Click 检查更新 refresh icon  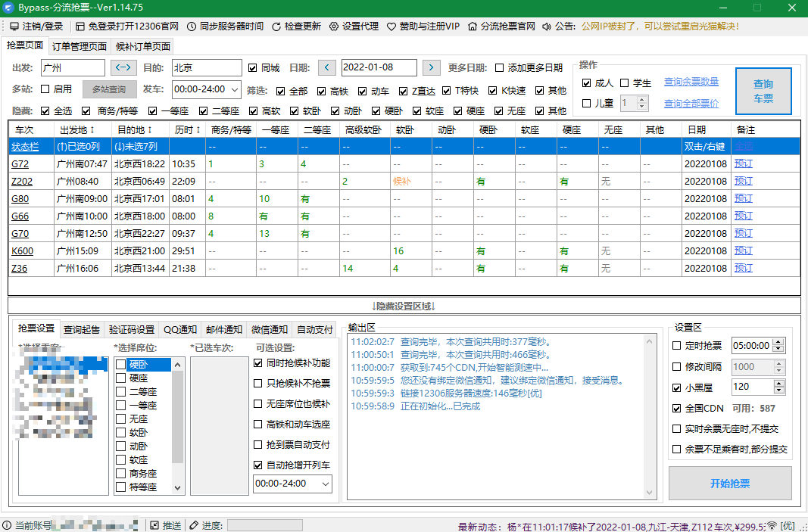(276, 26)
